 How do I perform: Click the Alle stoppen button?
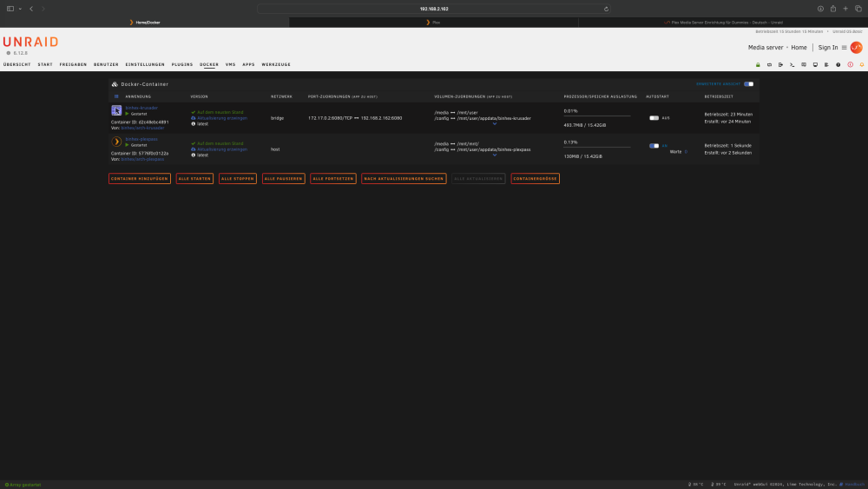(238, 179)
